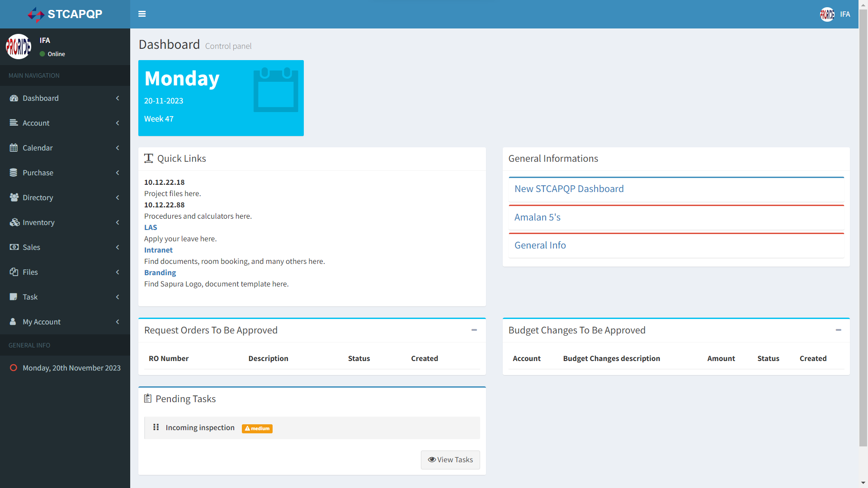Open the LAS leave link
This screenshot has height=488, width=868.
click(151, 227)
